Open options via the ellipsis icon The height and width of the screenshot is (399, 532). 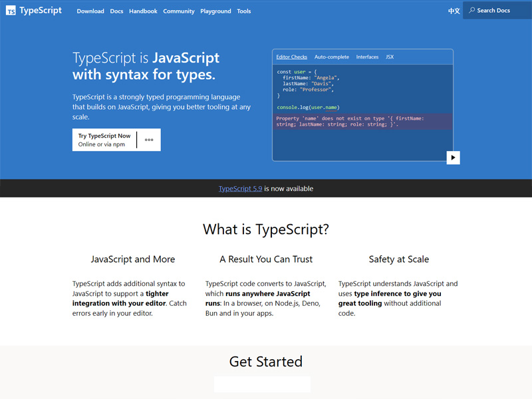point(151,140)
